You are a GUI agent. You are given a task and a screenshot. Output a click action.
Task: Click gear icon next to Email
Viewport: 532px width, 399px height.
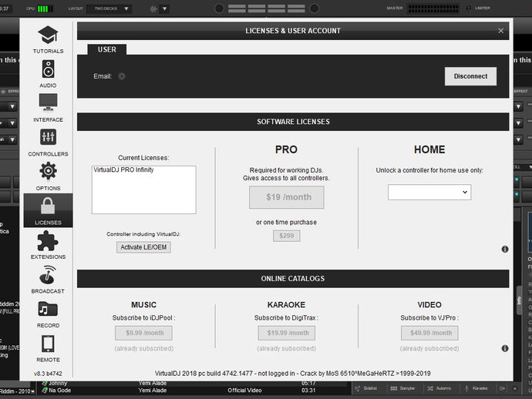pyautogui.click(x=122, y=76)
